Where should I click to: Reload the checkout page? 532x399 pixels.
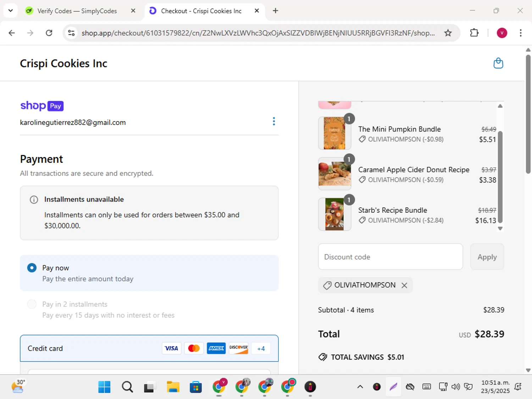click(x=49, y=33)
